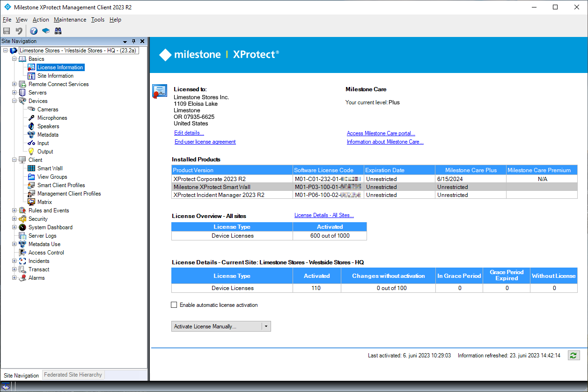Expand the Remote Connect Services node
The width and height of the screenshot is (588, 392).
[14, 84]
